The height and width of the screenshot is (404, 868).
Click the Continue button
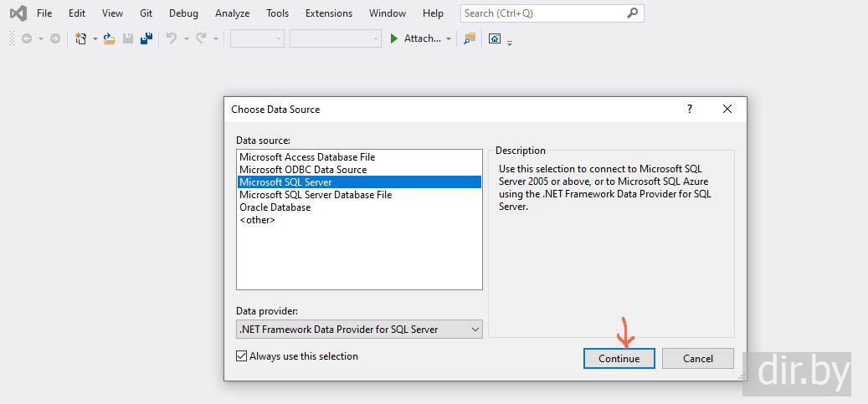click(619, 359)
